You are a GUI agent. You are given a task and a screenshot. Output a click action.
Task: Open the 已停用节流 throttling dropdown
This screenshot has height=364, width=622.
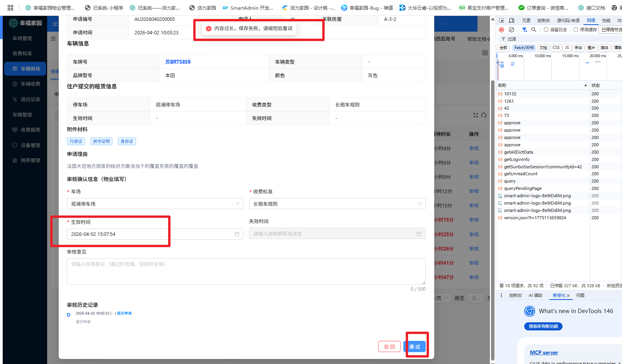(611, 30)
